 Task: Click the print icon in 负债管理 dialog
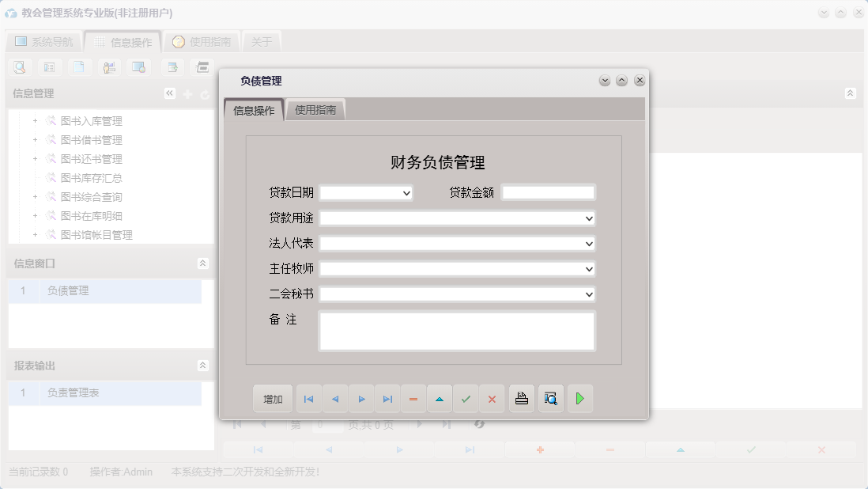[x=522, y=398]
